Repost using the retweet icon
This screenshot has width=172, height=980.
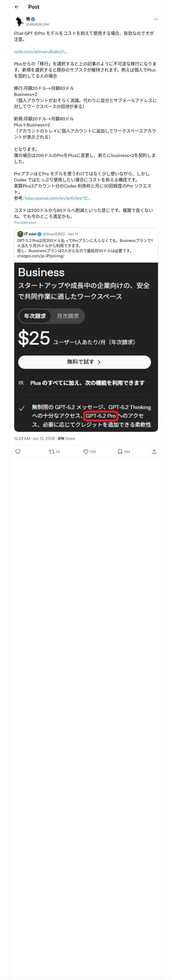(55, 452)
